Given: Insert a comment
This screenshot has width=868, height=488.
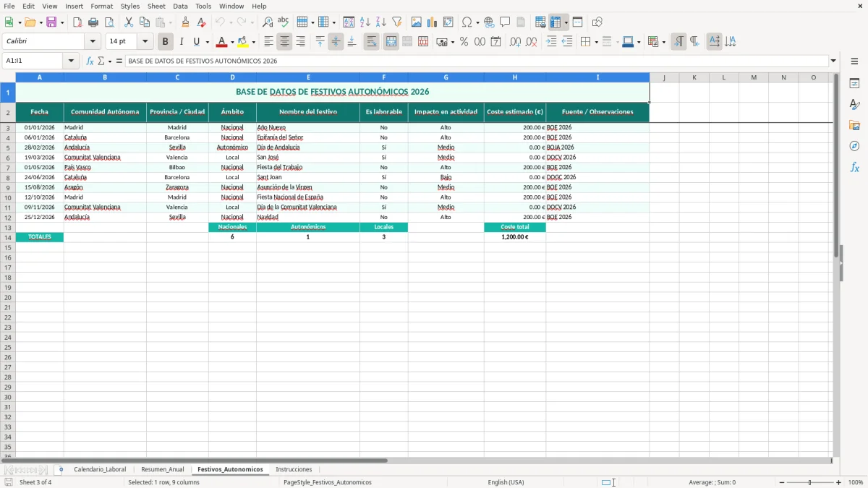Looking at the screenshot, I should (x=505, y=22).
